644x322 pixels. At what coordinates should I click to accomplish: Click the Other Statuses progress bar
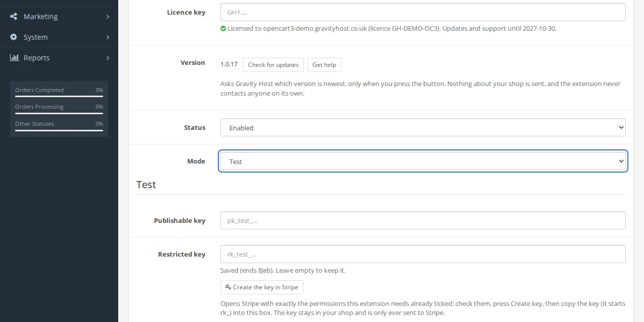59,130
